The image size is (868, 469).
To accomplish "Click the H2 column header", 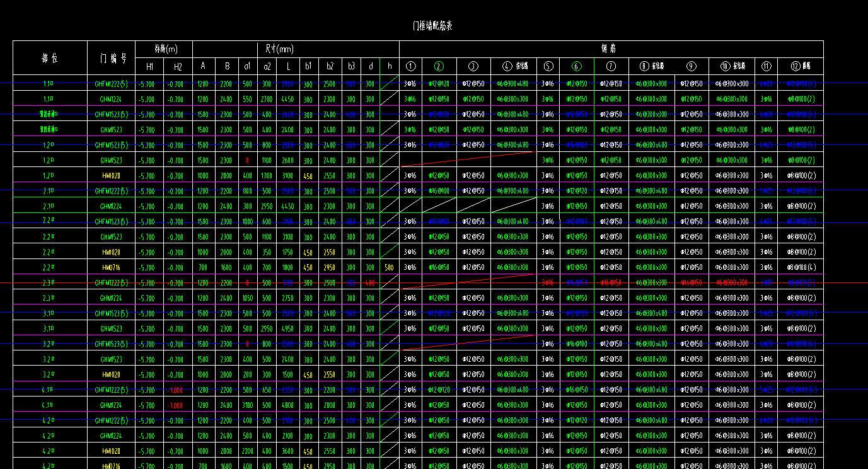I will [x=178, y=66].
